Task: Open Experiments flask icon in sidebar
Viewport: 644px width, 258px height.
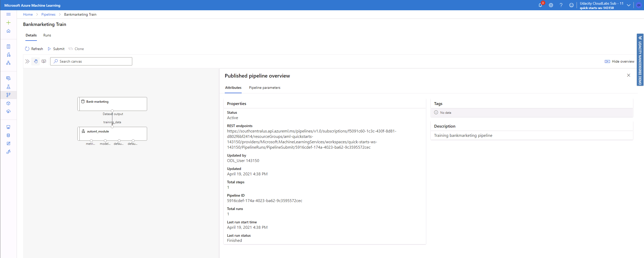Action: point(8,87)
